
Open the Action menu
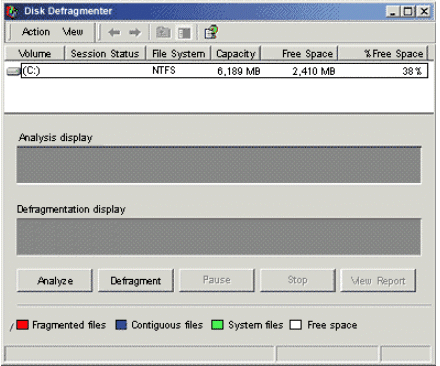36,32
